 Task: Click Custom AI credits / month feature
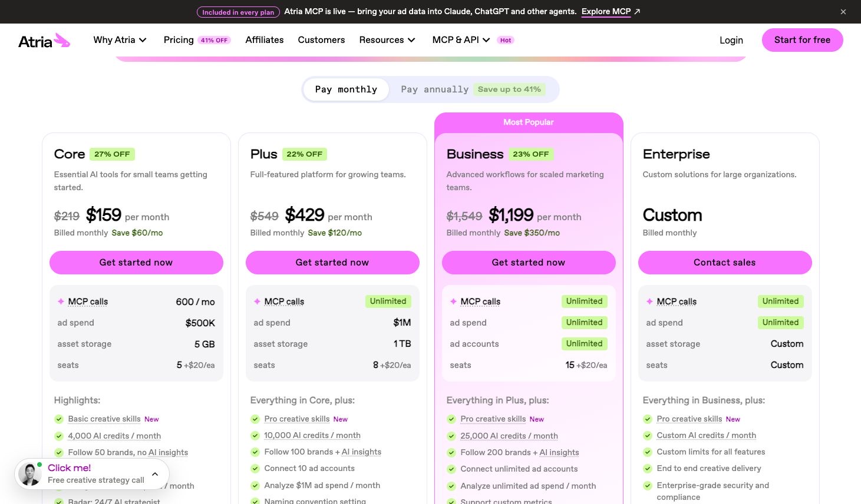[x=707, y=436]
